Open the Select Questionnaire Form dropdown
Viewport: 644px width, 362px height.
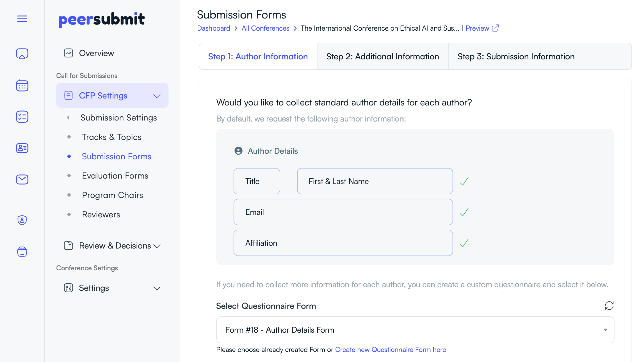pyautogui.click(x=415, y=330)
